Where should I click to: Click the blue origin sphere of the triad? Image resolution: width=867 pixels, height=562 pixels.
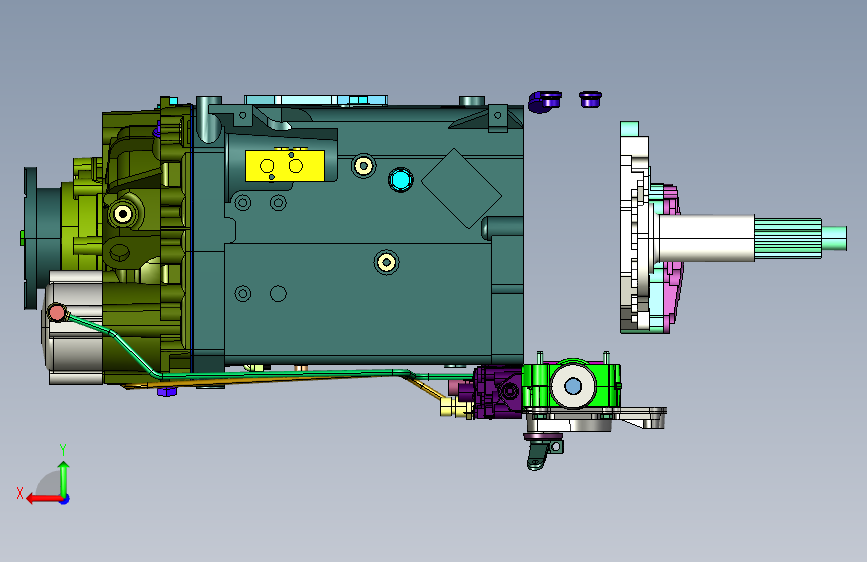65,499
